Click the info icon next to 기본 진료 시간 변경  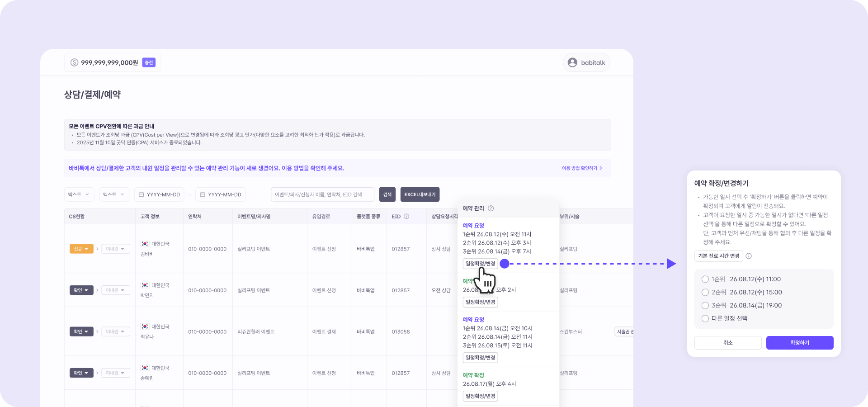point(749,256)
